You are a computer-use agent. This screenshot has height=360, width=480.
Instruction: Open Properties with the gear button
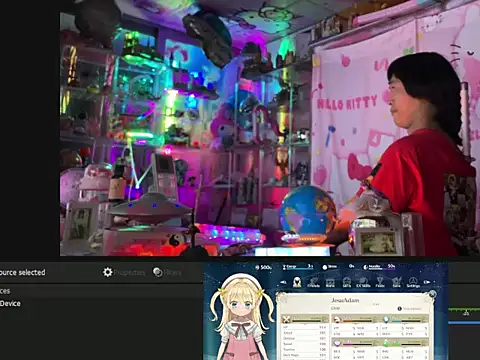pos(124,272)
